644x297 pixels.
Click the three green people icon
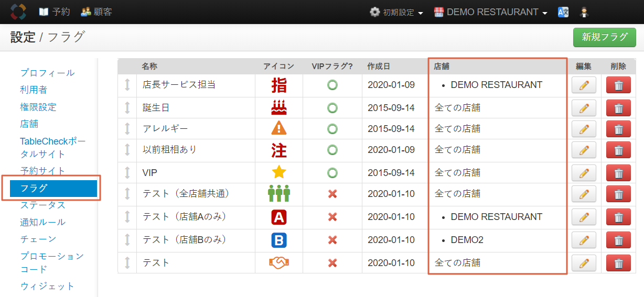[279, 194]
